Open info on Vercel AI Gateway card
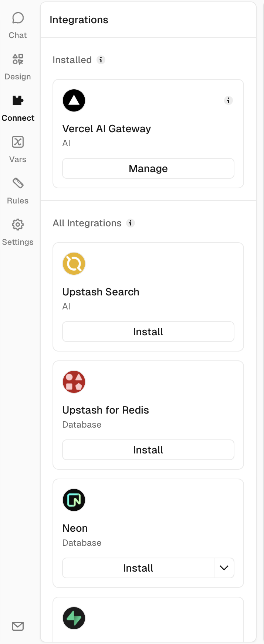264x644 pixels. 229,100
